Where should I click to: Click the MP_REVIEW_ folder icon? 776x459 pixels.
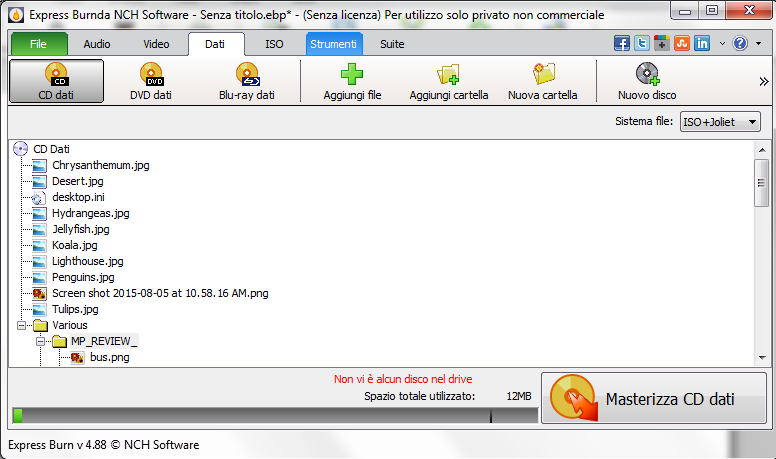point(59,341)
